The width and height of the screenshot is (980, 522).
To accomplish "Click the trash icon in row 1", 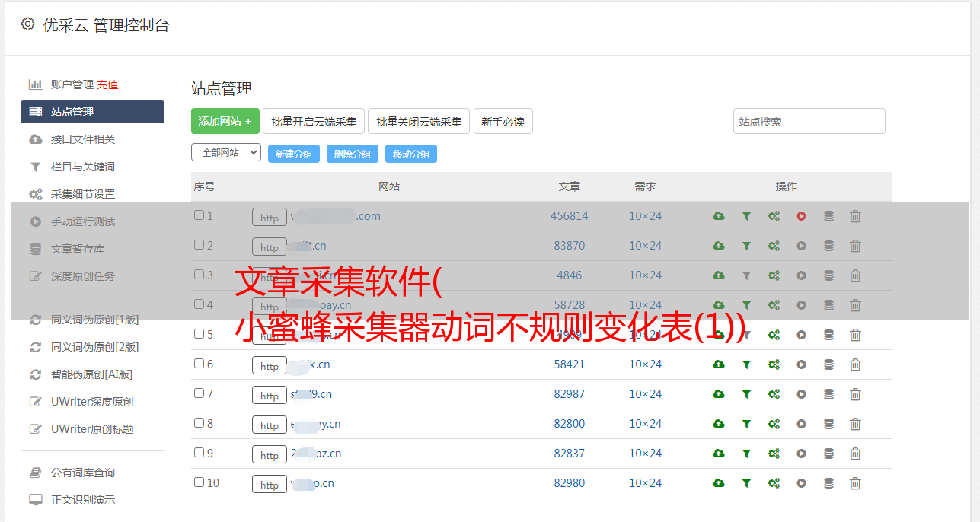I will tap(855, 216).
